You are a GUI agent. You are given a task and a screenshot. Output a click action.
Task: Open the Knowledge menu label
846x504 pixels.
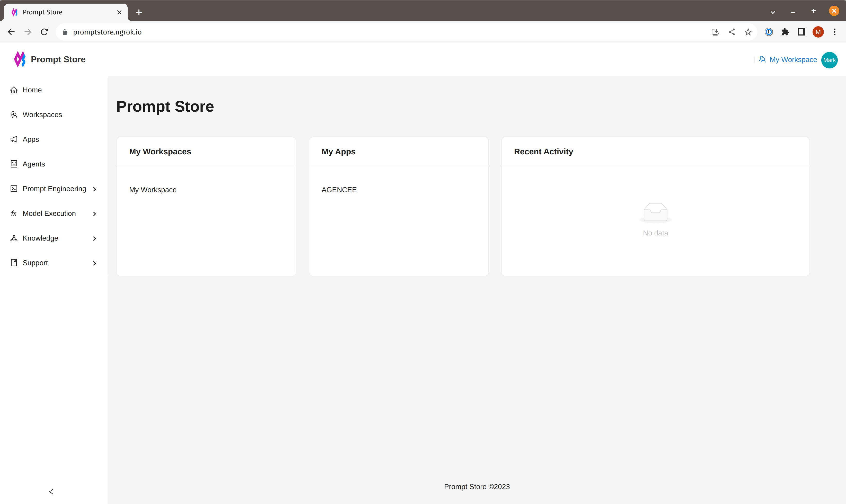[40, 238]
